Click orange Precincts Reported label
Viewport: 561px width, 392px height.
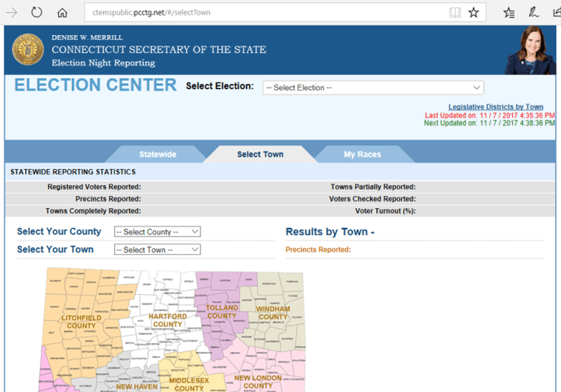pos(318,249)
